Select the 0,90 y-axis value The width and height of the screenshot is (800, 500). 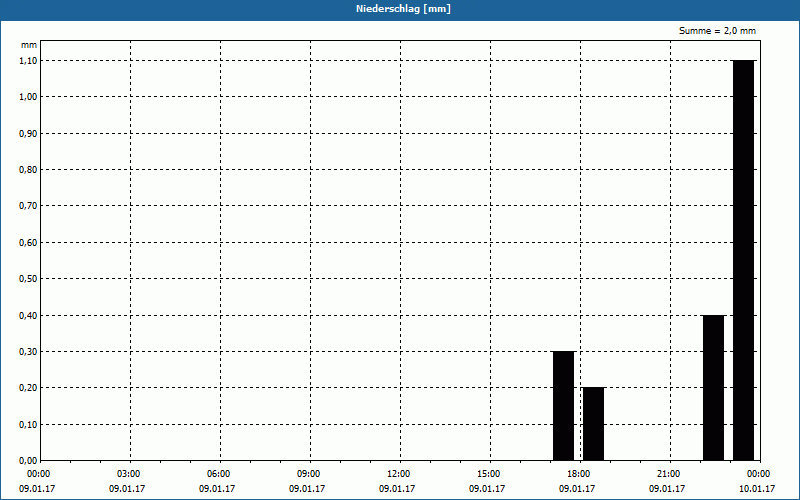click(x=28, y=133)
